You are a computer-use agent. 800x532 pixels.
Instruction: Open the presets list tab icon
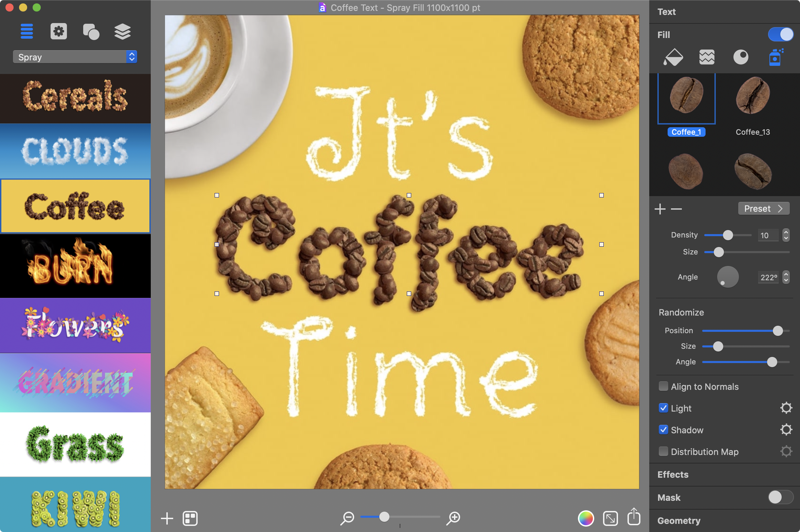[27, 32]
